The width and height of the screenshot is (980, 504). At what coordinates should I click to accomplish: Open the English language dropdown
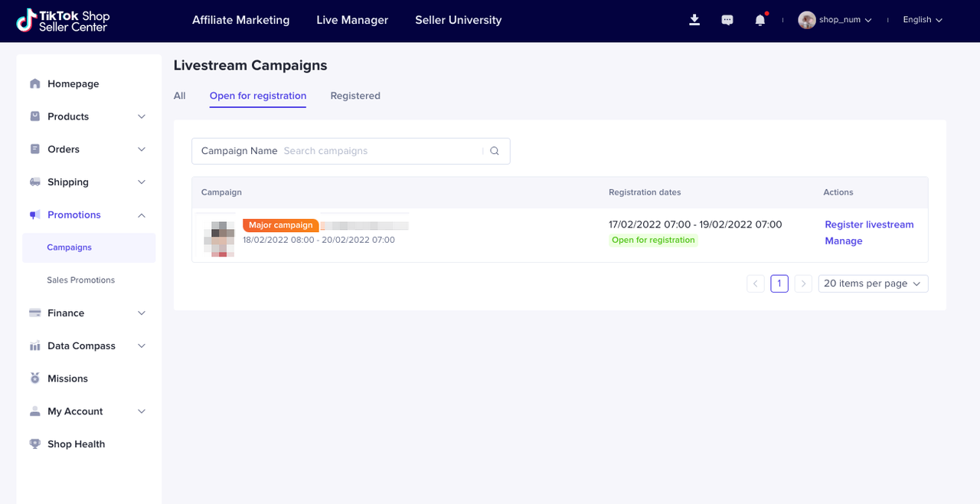[922, 20]
